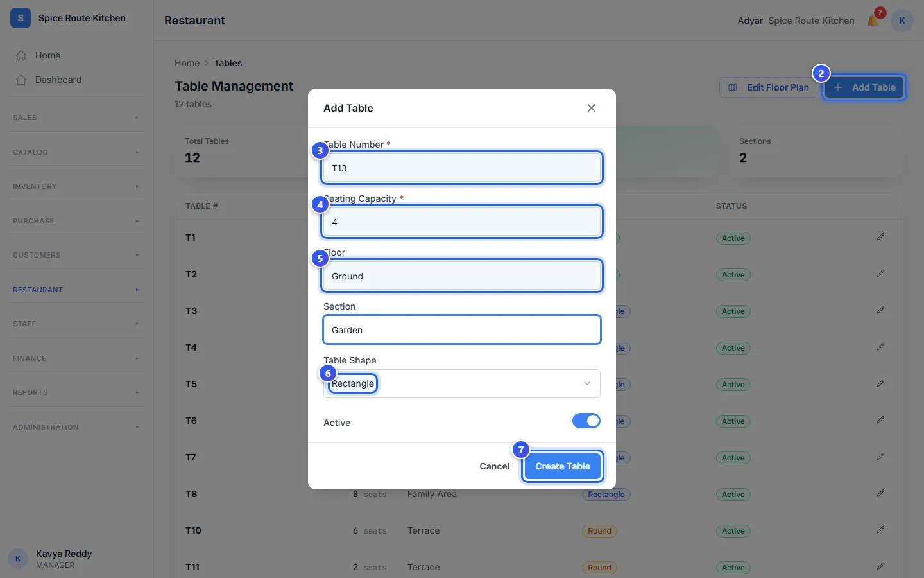Click the edit pencil for table T10
The width and height of the screenshot is (924, 578).
click(880, 530)
